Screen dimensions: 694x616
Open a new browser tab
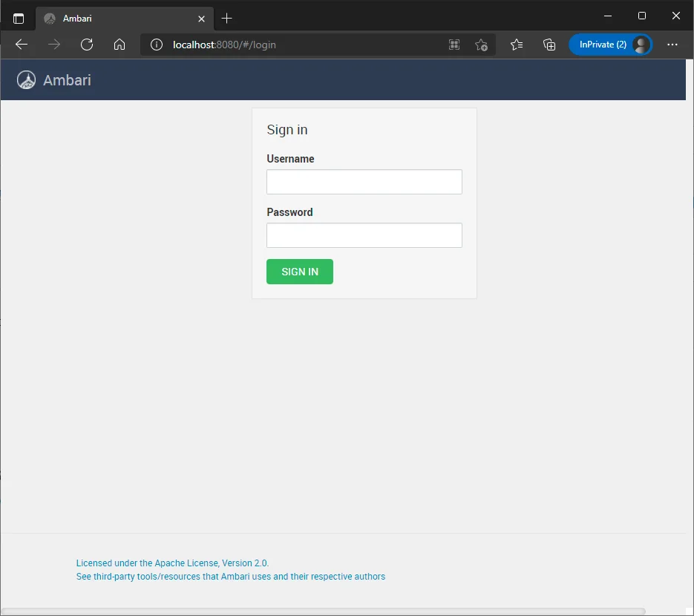227,18
